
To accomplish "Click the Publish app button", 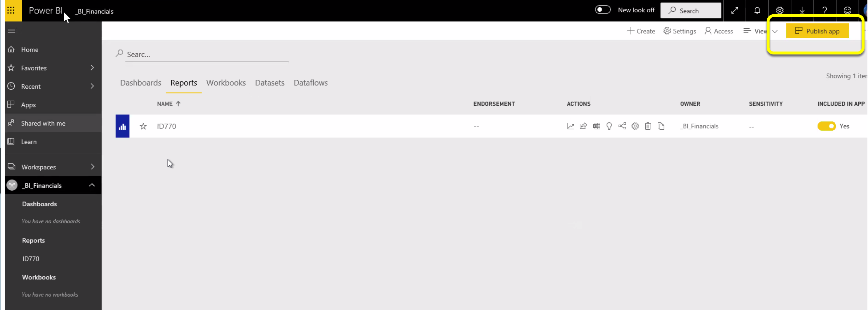I will click(x=817, y=31).
